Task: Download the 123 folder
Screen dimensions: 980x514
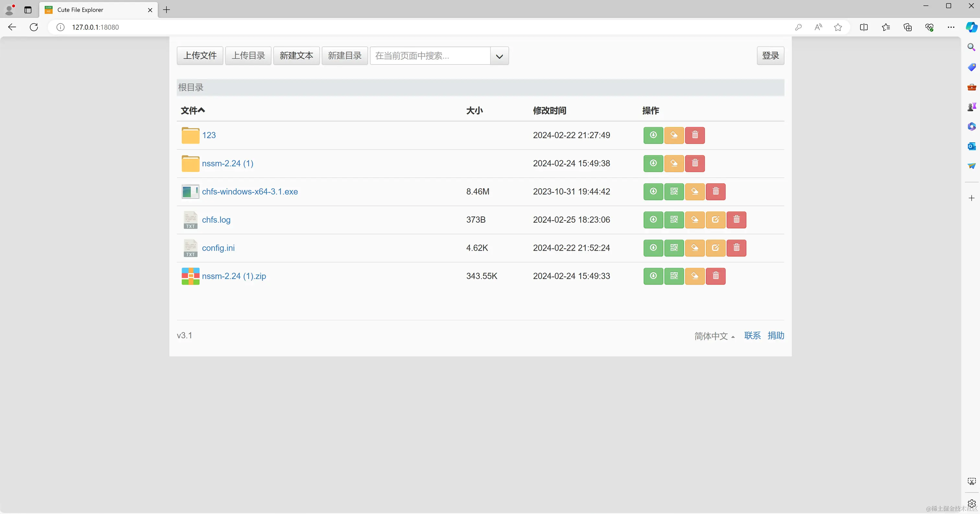Action: (x=653, y=135)
